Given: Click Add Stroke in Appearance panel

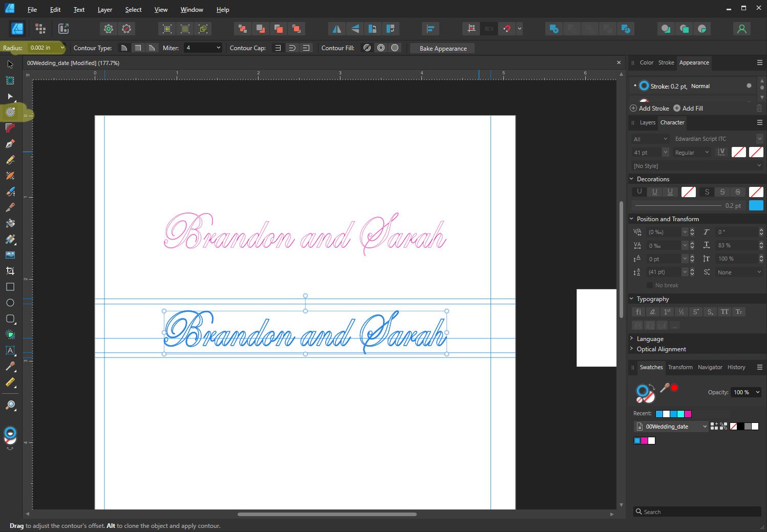Looking at the screenshot, I should pyautogui.click(x=649, y=109).
